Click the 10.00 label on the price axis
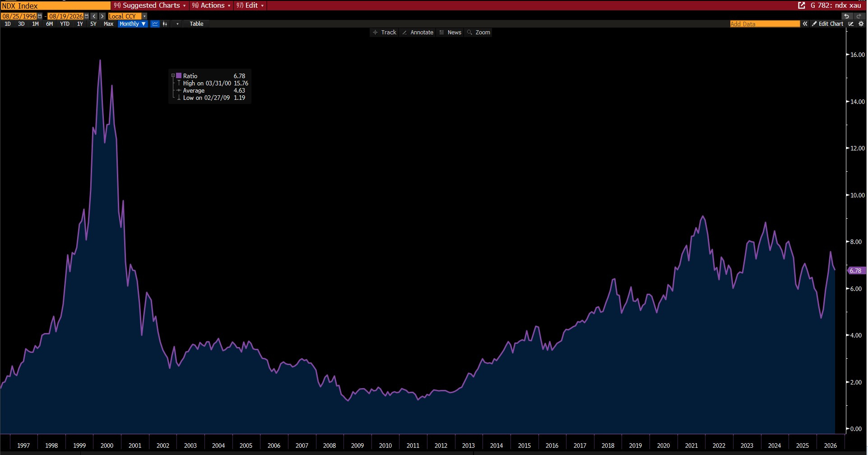The height and width of the screenshot is (455, 868). point(858,195)
